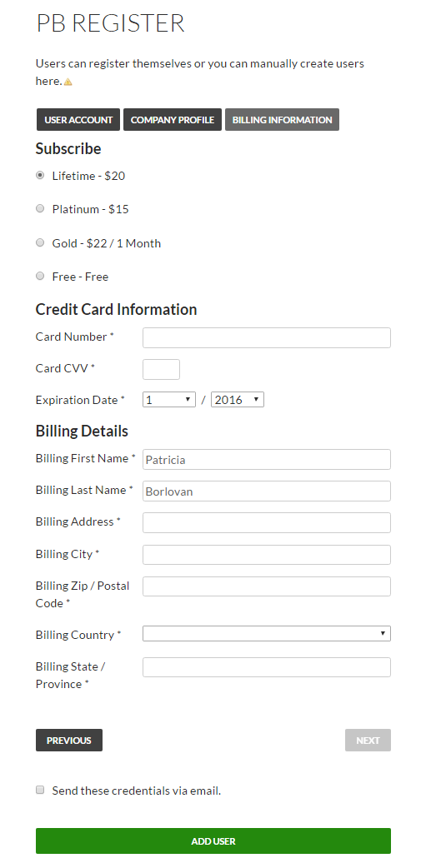The width and height of the screenshot is (441, 868).
Task: Switch to the User Account tab
Action: 78,120
